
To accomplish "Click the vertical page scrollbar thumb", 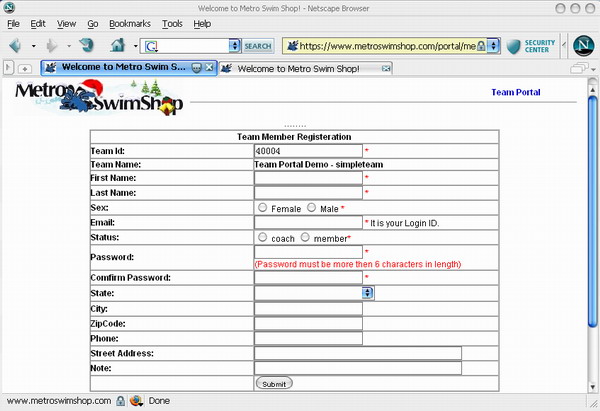I will point(592,211).
